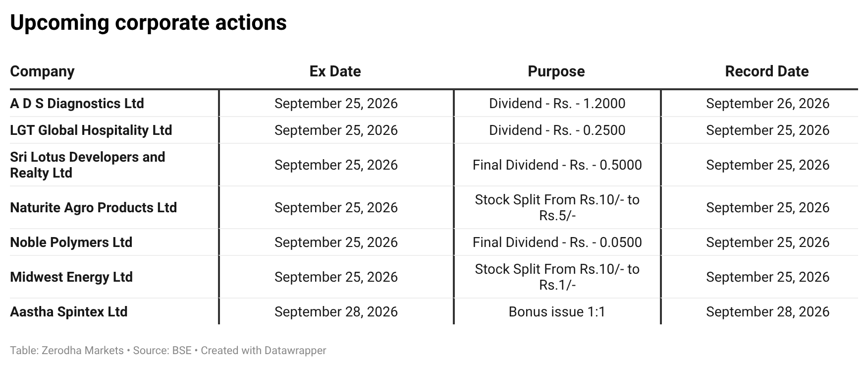This screenshot has height=367, width=868.
Task: Select Midwest Energy Ltd company name
Action: [71, 277]
